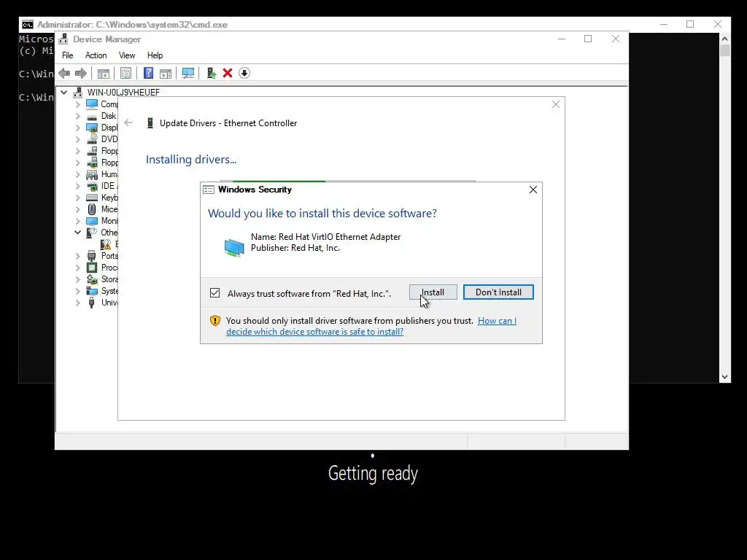Viewport: 747px width, 560px height.
Task: Click Scan for hardware changes monitor icon
Action: (x=188, y=74)
